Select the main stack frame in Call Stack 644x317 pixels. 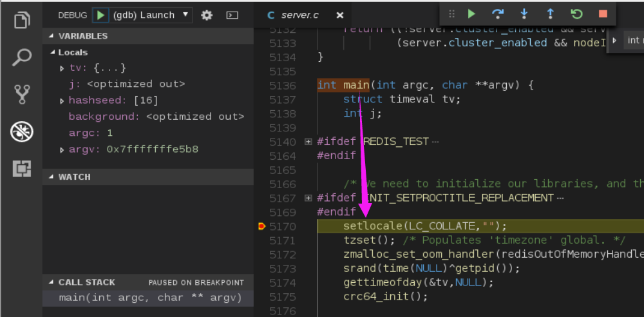tap(149, 298)
